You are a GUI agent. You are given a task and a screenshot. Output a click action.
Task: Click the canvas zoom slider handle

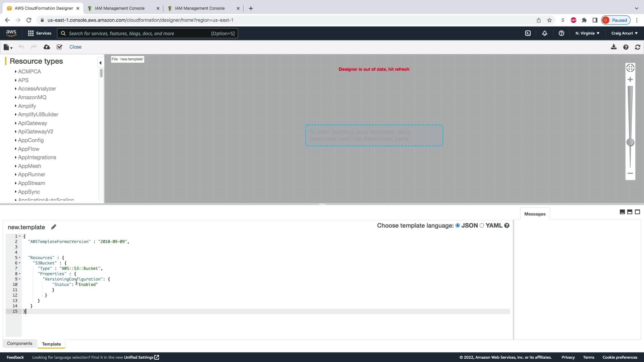tap(630, 142)
